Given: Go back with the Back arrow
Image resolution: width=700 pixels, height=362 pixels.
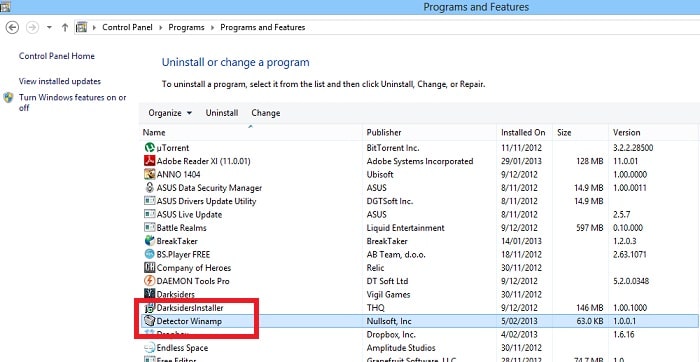Looking at the screenshot, I should pos(12,28).
